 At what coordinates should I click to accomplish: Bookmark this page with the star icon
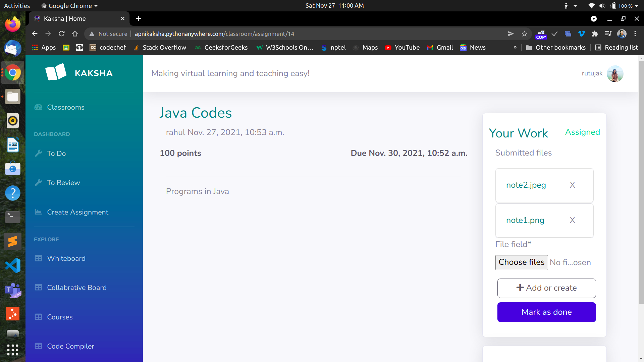pos(524,34)
